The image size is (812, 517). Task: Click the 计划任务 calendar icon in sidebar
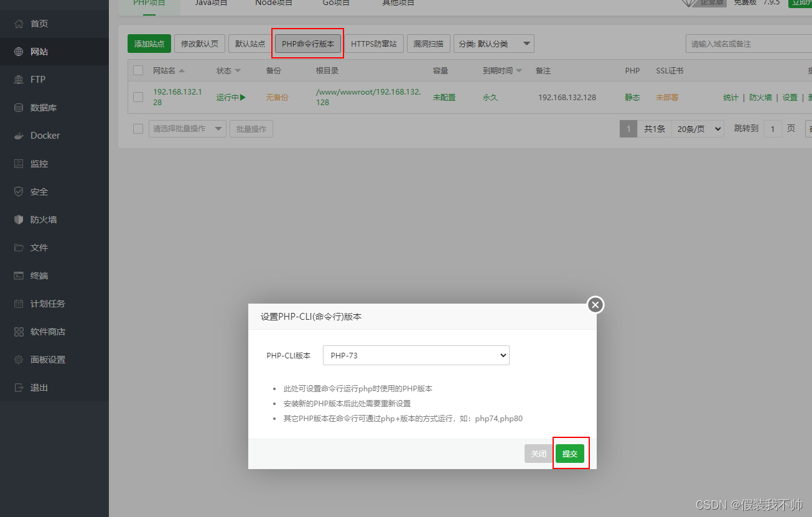coord(19,304)
